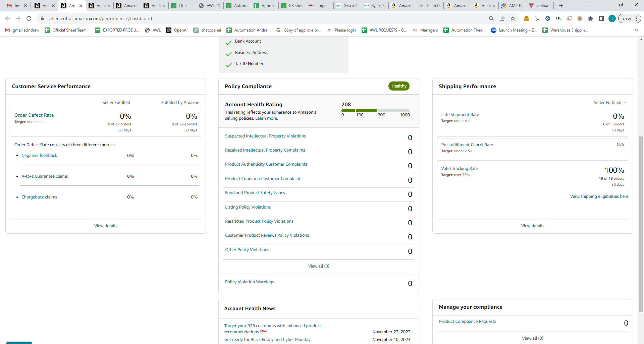Viewport: 644px width, 344px height.
Task: Open the bear-in-honeypot extension icon
Action: tap(526, 18)
